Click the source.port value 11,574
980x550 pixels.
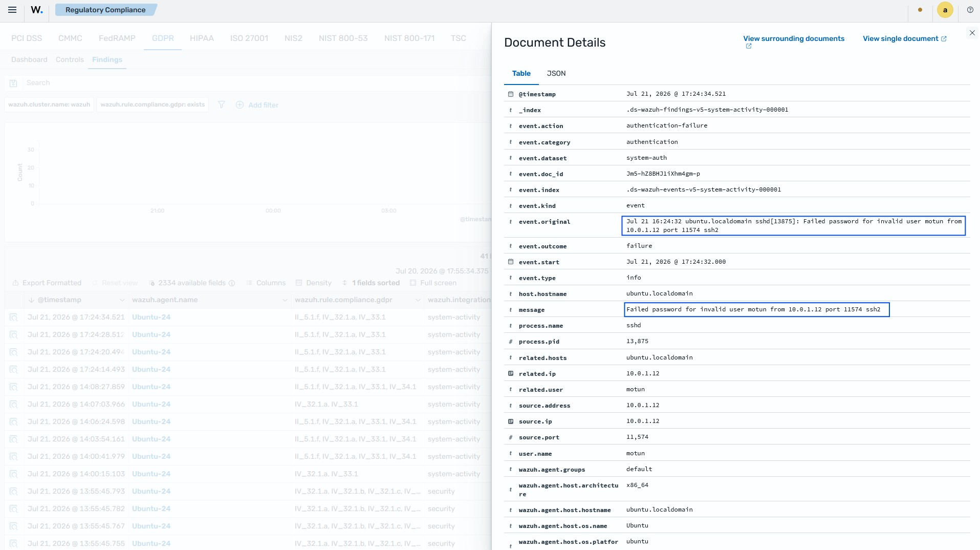point(637,437)
